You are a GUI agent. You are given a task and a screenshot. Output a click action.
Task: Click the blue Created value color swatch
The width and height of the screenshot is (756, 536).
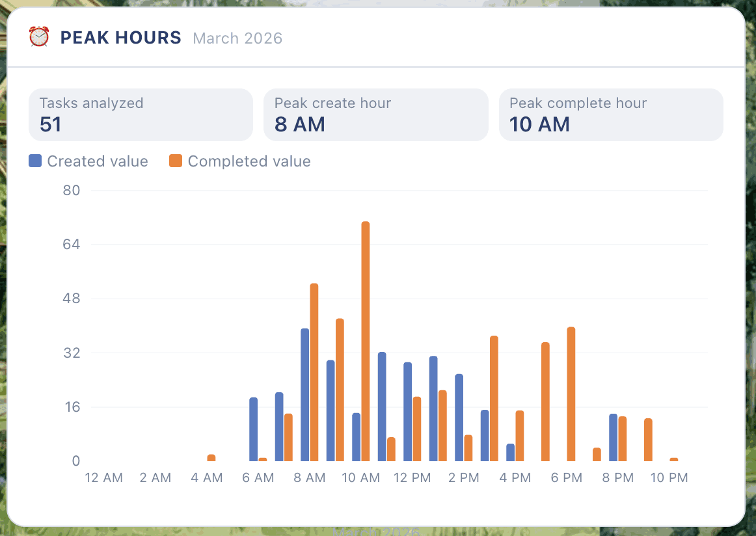point(35,161)
